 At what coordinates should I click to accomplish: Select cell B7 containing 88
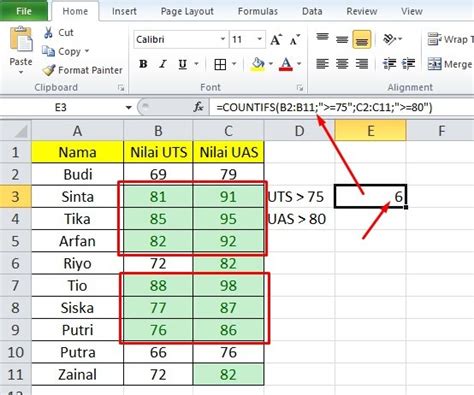coord(158,286)
